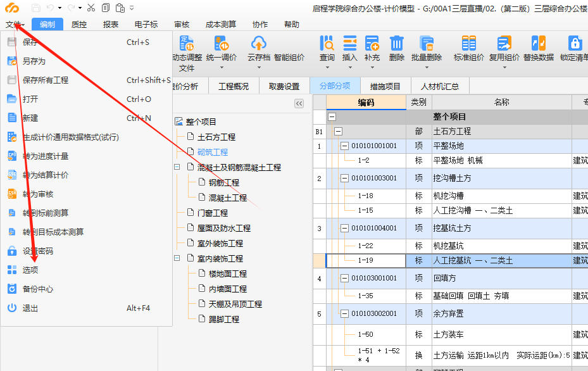Collapse the B1 土石方工程 table row
Screen dimensions: 588x371
[338, 131]
